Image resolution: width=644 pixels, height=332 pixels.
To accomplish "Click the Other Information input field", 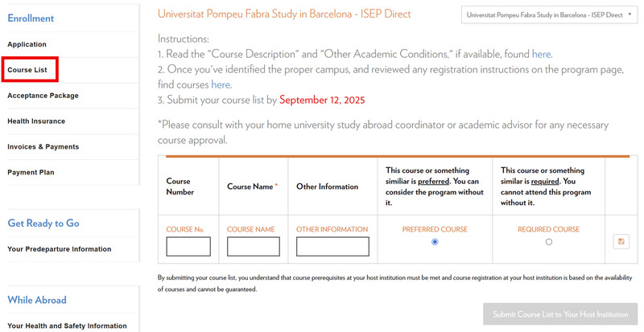I will (x=332, y=246).
